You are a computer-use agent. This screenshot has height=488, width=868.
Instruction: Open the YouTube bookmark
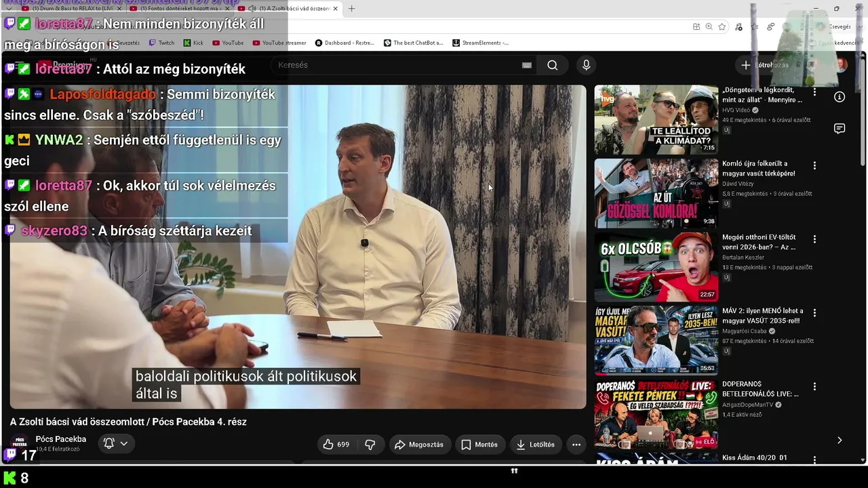[228, 43]
